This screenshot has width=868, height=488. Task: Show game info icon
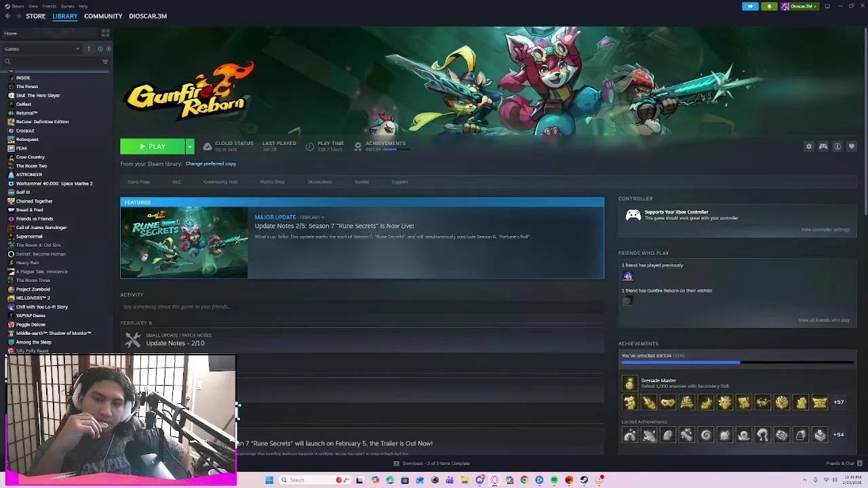pos(837,146)
